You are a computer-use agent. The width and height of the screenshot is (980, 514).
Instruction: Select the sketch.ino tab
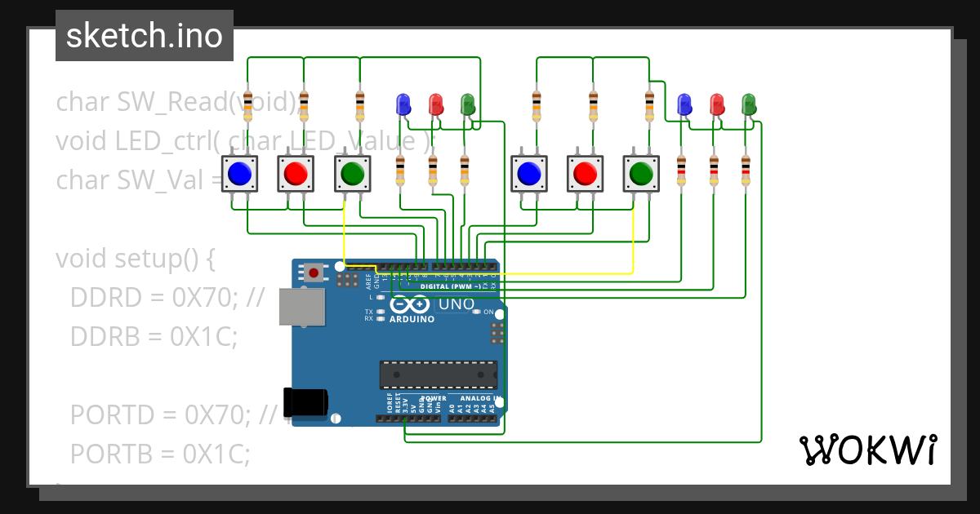[x=144, y=35]
